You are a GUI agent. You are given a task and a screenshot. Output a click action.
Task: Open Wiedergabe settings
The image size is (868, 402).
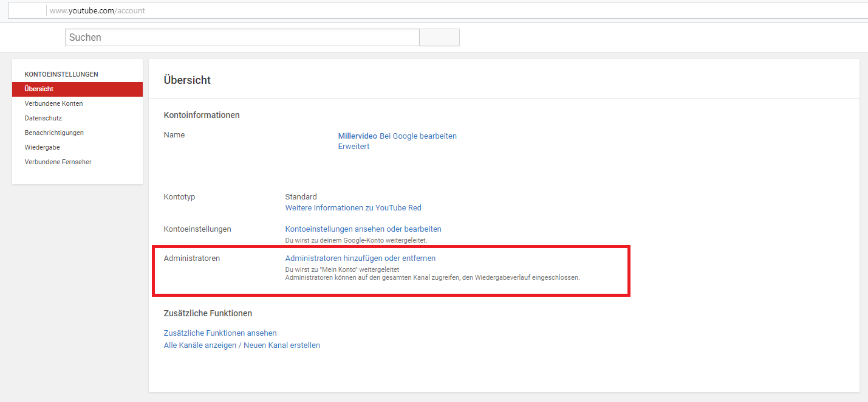pos(42,147)
